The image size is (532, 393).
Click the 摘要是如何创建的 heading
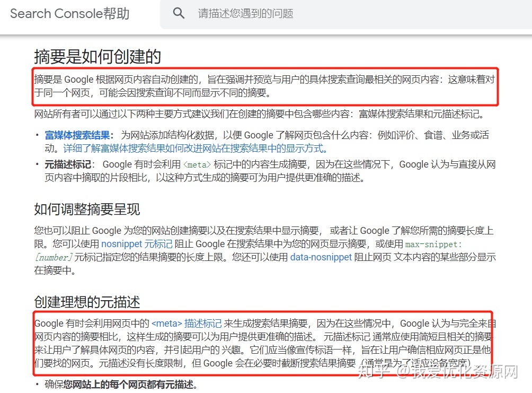click(x=97, y=56)
